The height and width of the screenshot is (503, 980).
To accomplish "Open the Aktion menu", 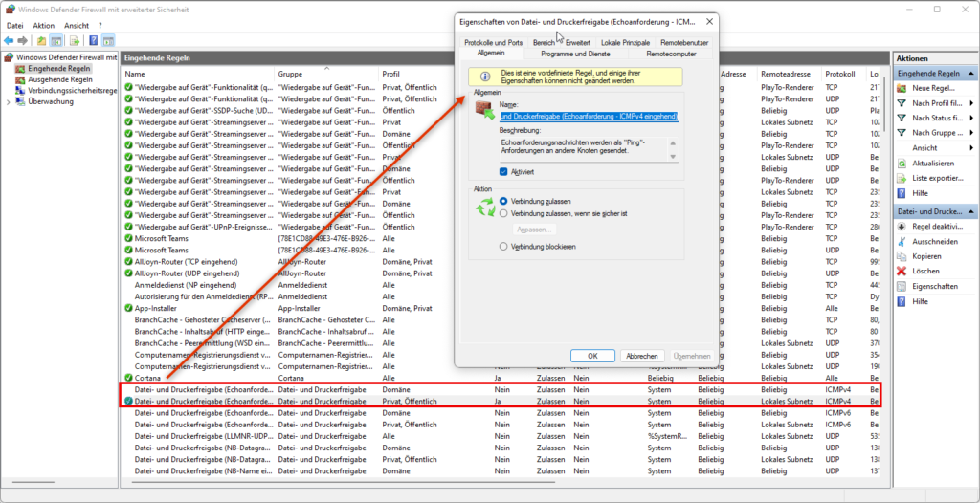I will click(44, 26).
